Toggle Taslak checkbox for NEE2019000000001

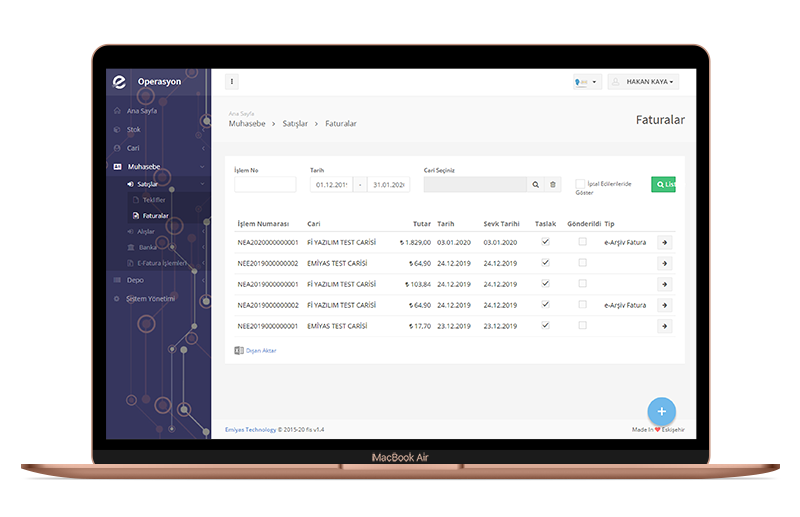coord(545,326)
